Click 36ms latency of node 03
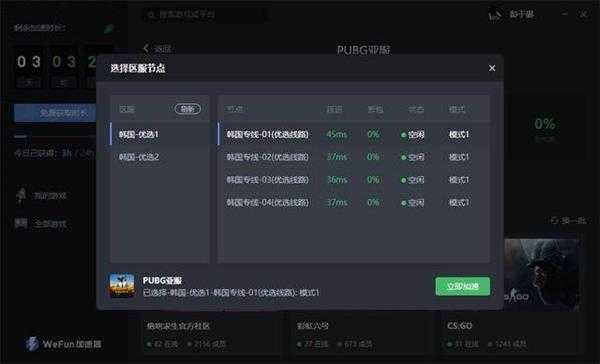 tap(337, 180)
